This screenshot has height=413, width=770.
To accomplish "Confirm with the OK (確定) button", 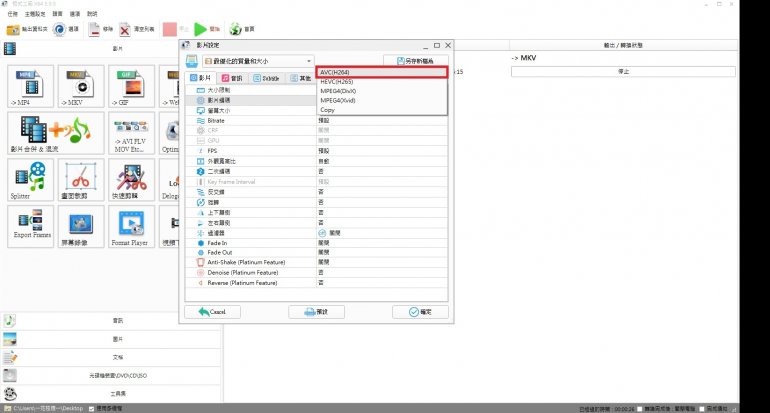I will (420, 312).
